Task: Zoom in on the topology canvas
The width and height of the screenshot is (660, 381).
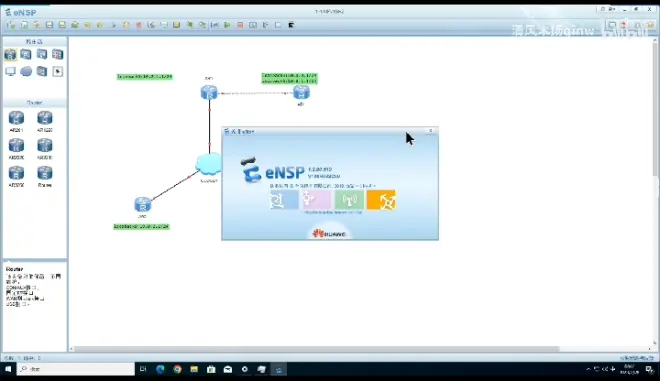Action: pyautogui.click(x=189, y=25)
